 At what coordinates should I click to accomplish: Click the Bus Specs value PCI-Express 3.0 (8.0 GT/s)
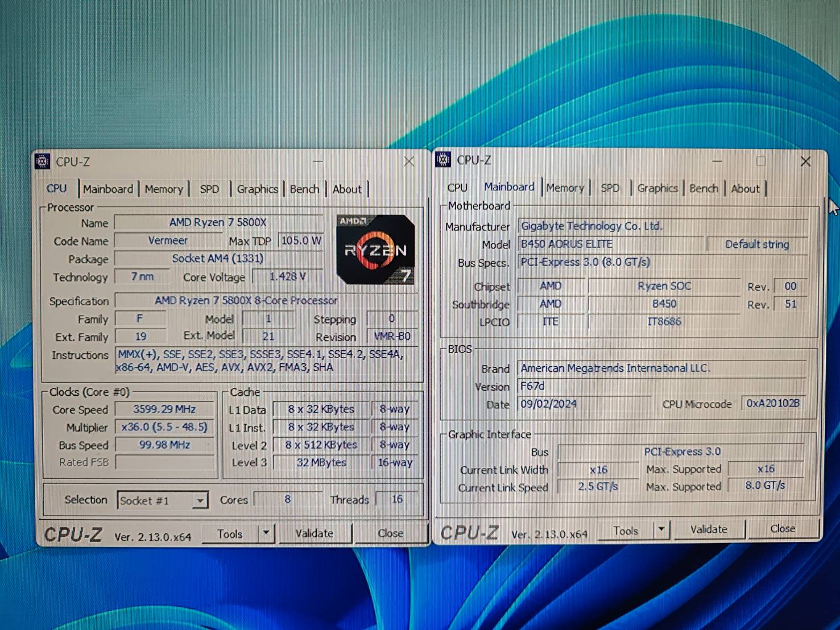(663, 262)
